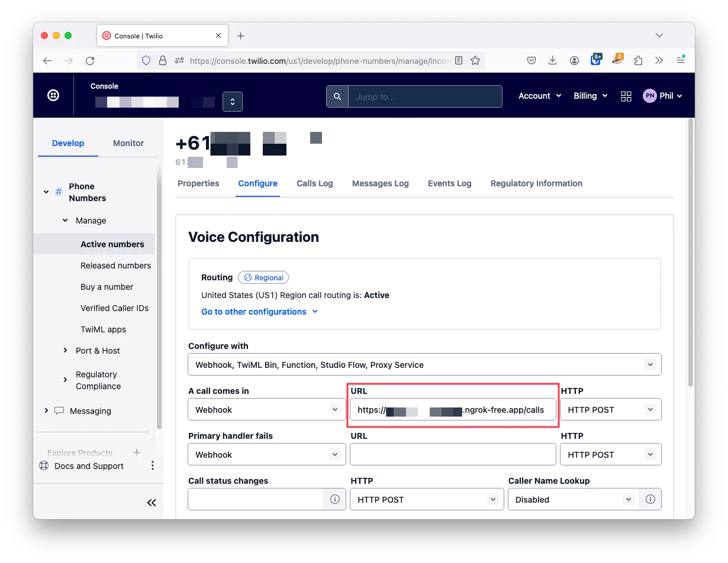The height and width of the screenshot is (563, 728).
Task: Reload the page
Action: [x=90, y=60]
